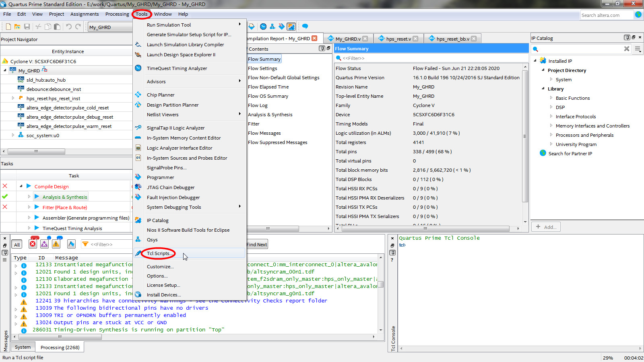Toggle the red error message filter

coord(33,244)
